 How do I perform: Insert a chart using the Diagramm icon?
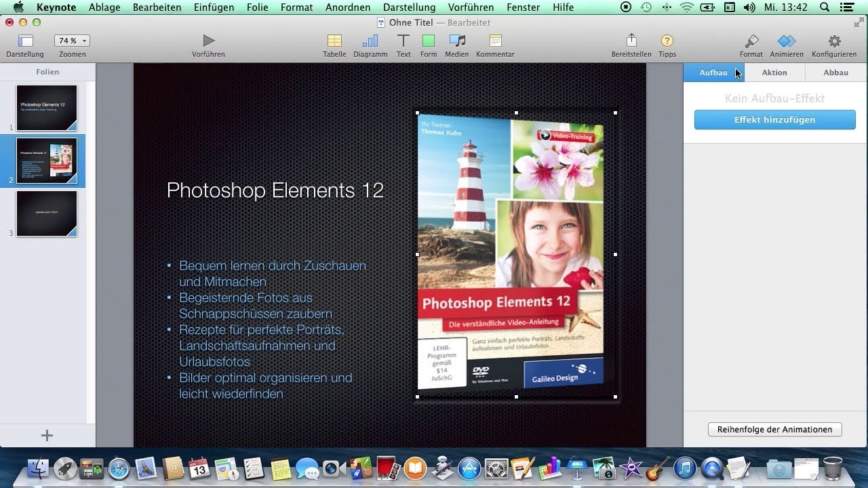point(370,41)
